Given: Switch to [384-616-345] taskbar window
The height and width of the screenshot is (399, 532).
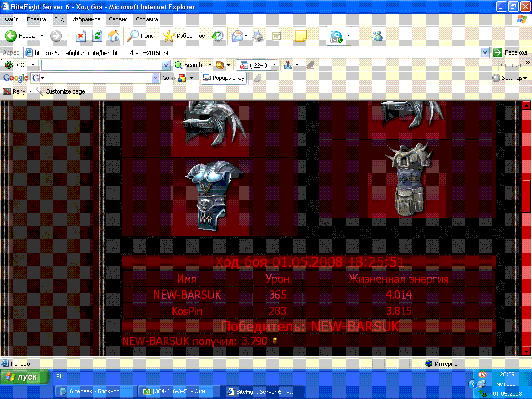Looking at the screenshot, I should click(179, 392).
